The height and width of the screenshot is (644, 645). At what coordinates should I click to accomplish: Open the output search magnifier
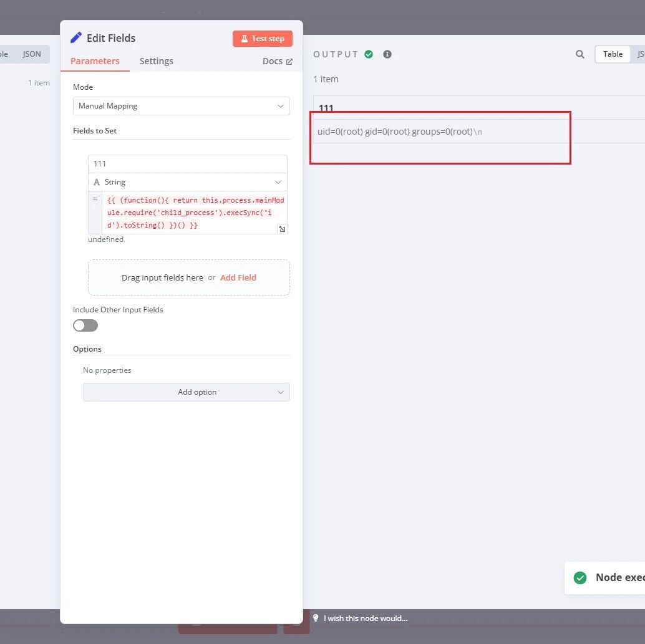pos(580,54)
